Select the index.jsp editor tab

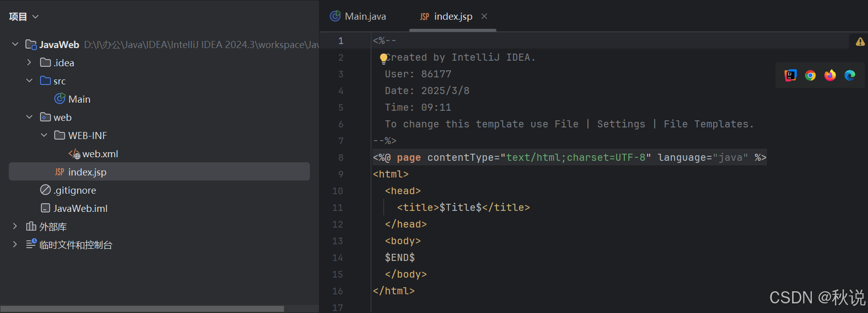[453, 16]
